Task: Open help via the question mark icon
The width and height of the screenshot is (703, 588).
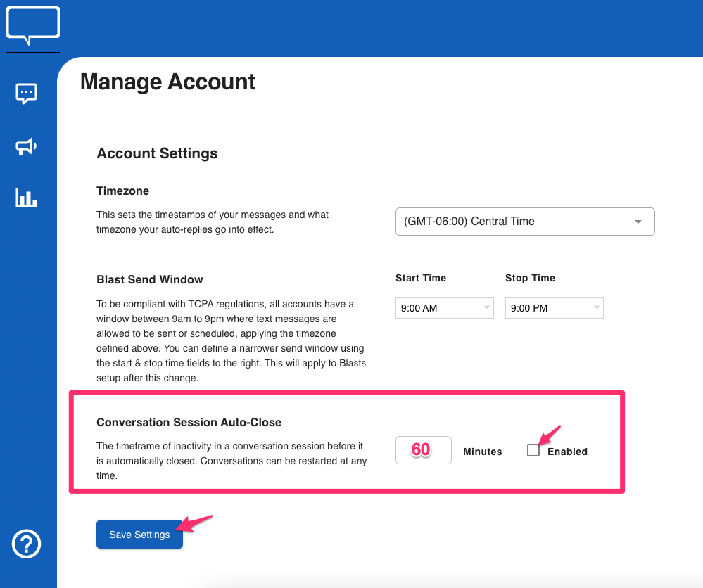Action: (27, 544)
